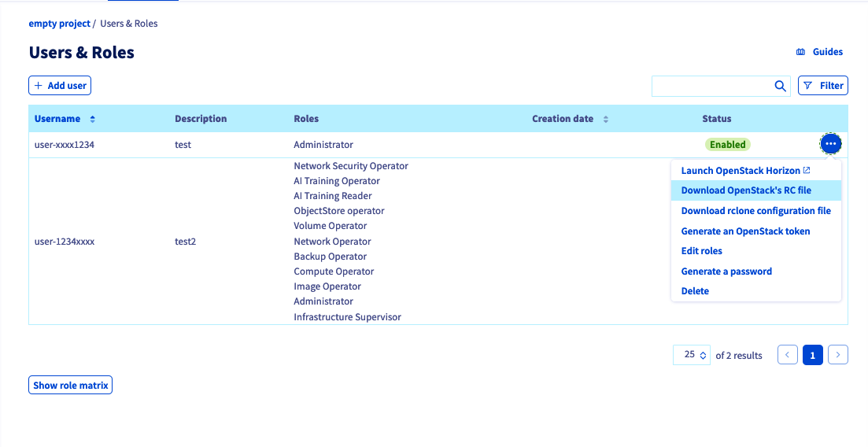Select Download rclone configuration file

[x=755, y=211]
